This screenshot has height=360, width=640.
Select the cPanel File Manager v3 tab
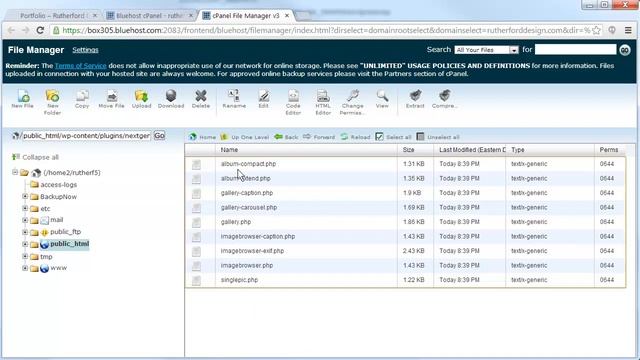(245, 16)
